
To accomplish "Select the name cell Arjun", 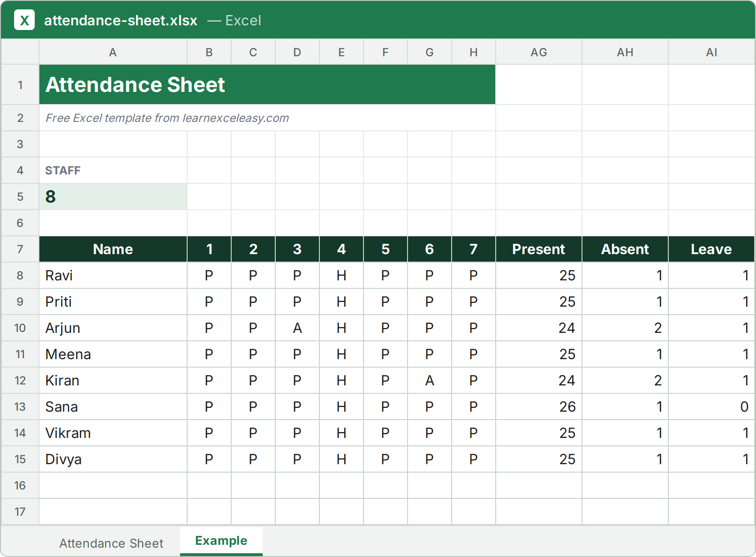I will click(113, 328).
